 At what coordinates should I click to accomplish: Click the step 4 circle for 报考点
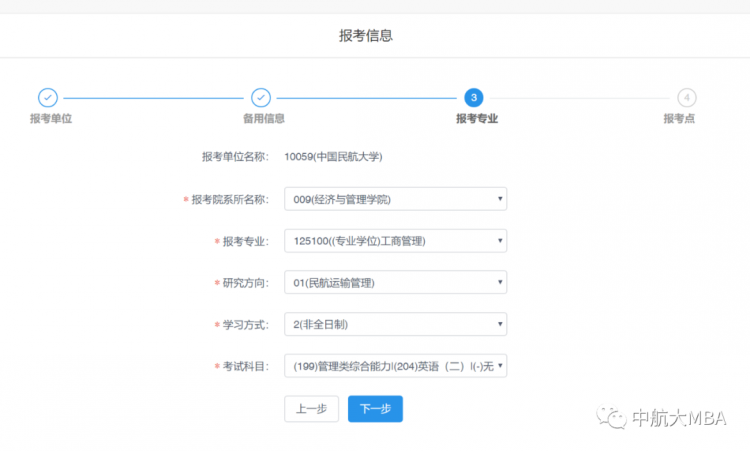click(x=686, y=98)
